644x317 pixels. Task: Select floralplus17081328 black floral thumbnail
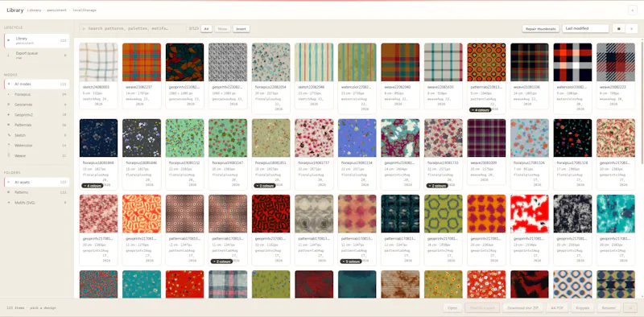572,138
